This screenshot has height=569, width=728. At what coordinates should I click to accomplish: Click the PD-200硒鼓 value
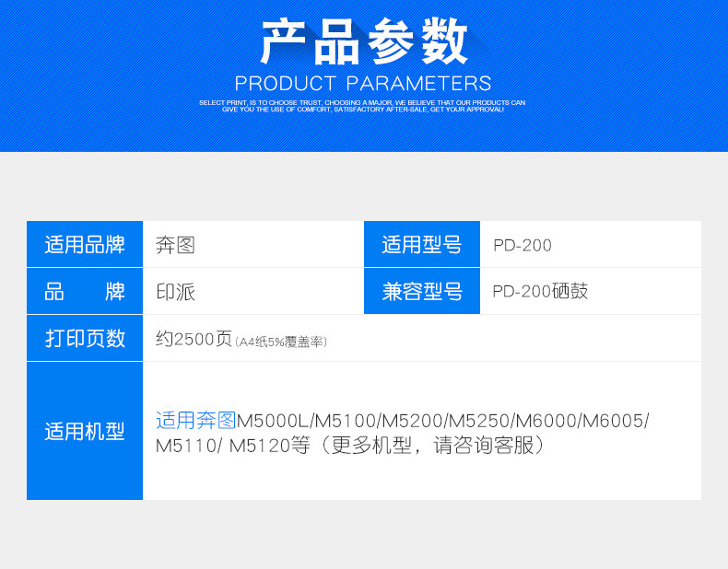(x=540, y=291)
